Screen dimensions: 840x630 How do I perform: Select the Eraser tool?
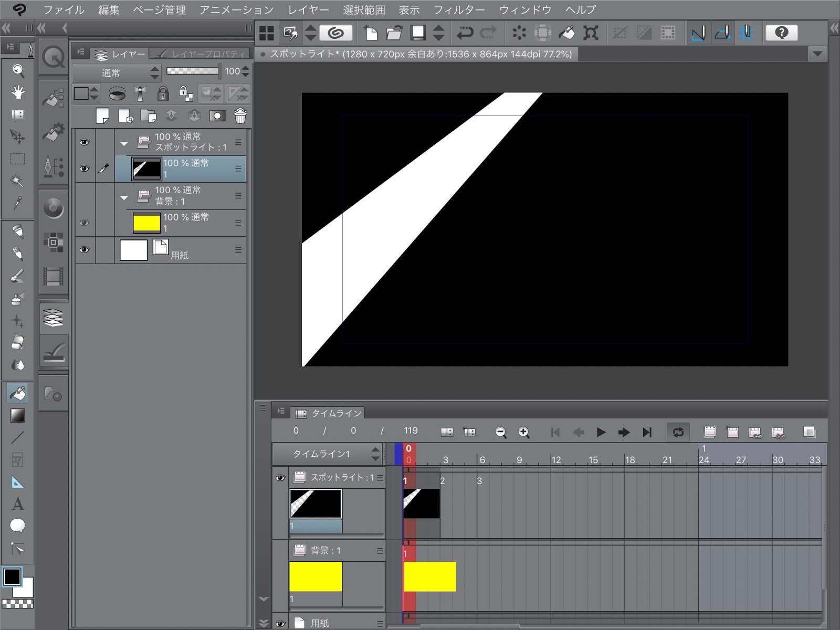pyautogui.click(x=18, y=342)
